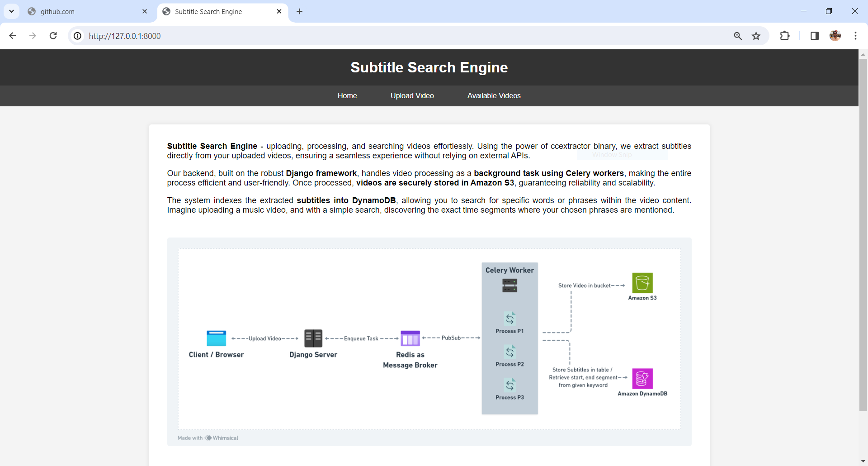Click the 'Django Server' caption
Viewport: 868px width, 466px height.
tap(313, 355)
